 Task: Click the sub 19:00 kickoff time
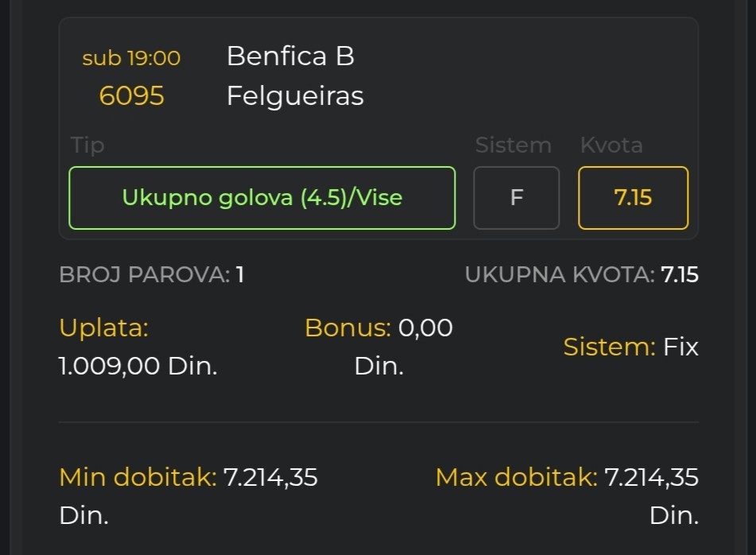(131, 58)
